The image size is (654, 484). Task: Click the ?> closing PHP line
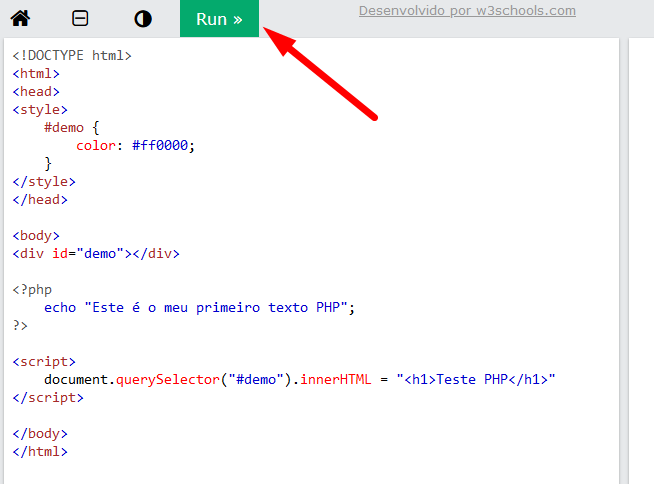[x=20, y=325]
